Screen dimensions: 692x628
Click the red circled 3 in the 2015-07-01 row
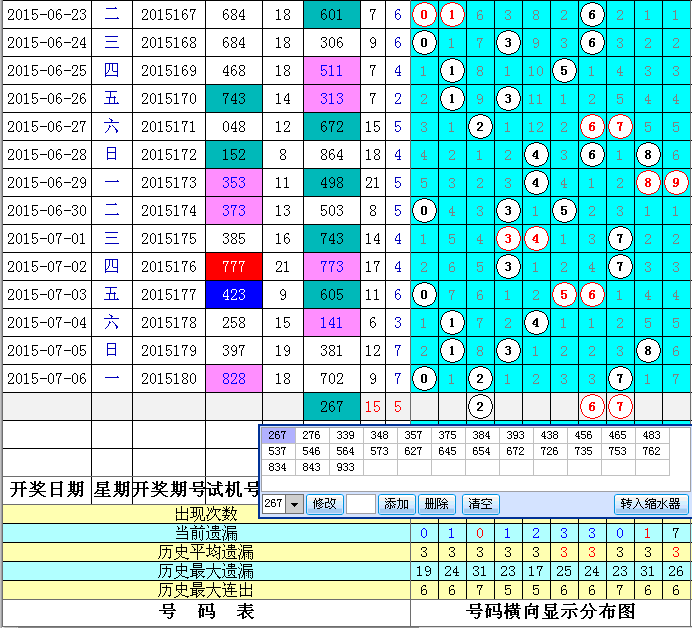click(x=508, y=239)
